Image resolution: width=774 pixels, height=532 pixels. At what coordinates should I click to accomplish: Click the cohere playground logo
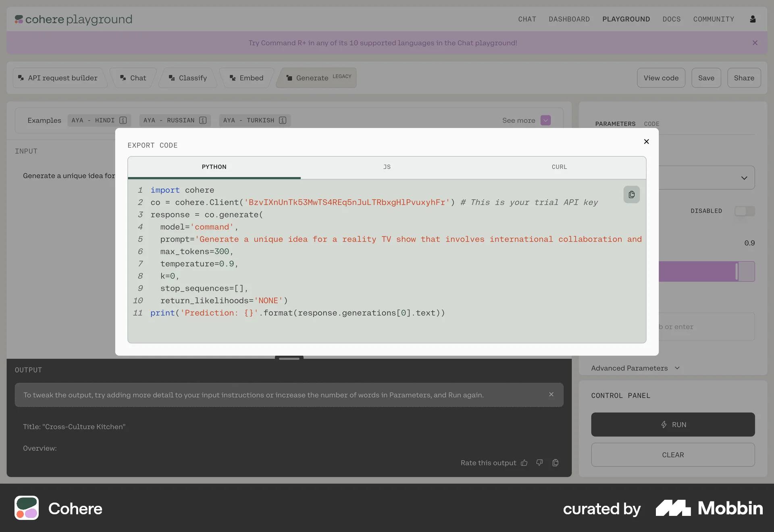click(x=73, y=19)
